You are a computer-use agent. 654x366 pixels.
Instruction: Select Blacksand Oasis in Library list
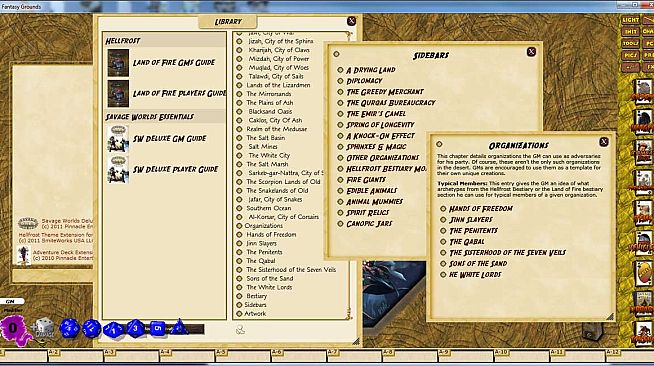pos(270,111)
